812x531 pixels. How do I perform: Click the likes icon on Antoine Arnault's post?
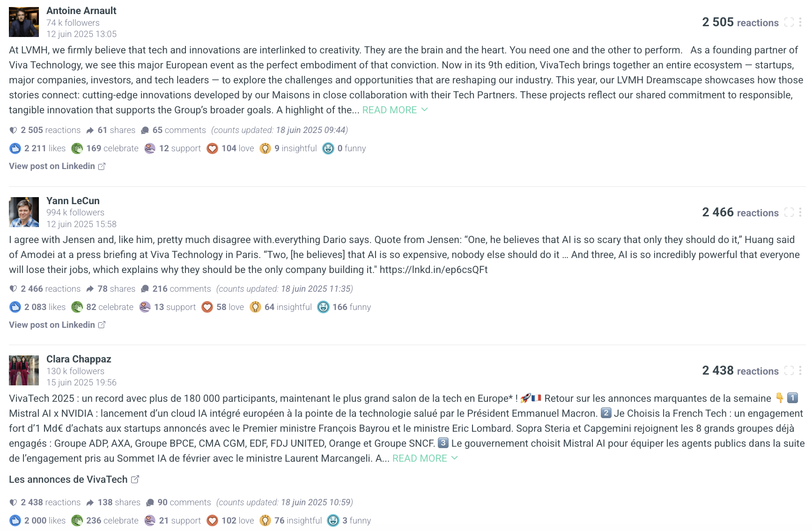pos(15,148)
